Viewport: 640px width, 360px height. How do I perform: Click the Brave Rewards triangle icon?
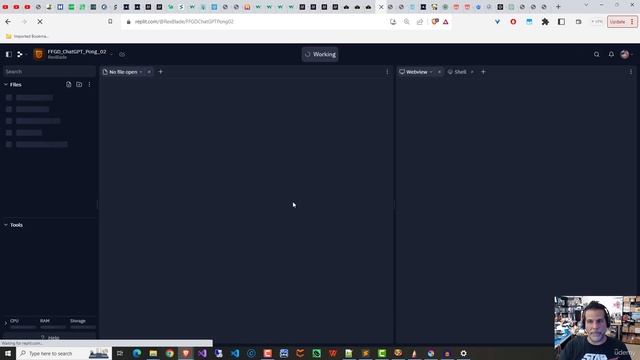click(x=446, y=22)
